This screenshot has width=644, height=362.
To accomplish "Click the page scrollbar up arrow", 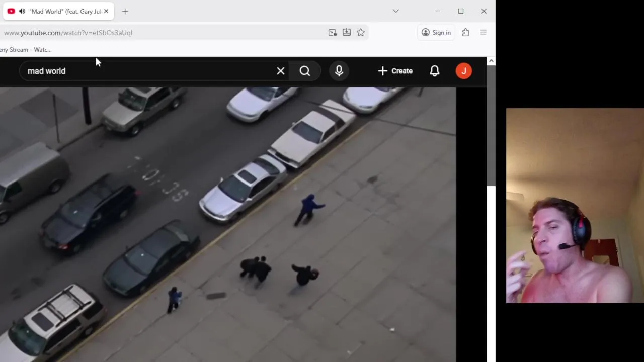I will pos(491,61).
